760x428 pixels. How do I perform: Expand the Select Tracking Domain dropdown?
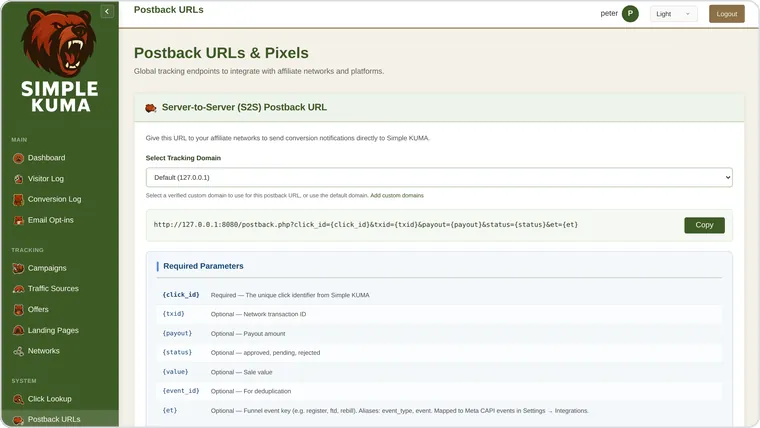click(x=439, y=177)
